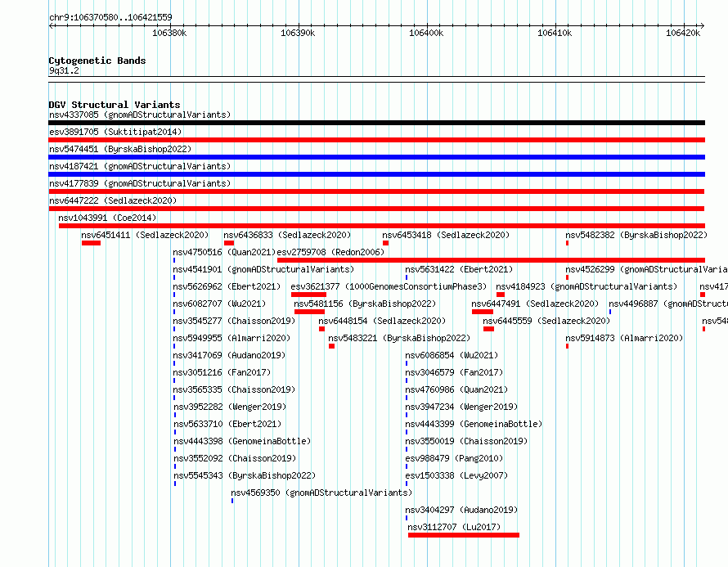Open nsv3112707 (Lu2017) variant
This screenshot has height=567, width=728.
click(454, 527)
